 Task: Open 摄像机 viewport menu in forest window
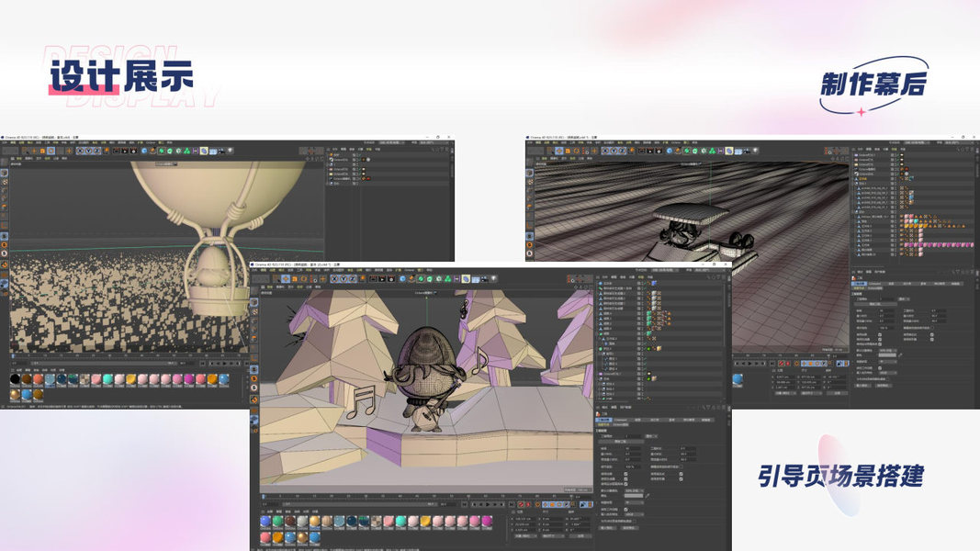(x=280, y=287)
